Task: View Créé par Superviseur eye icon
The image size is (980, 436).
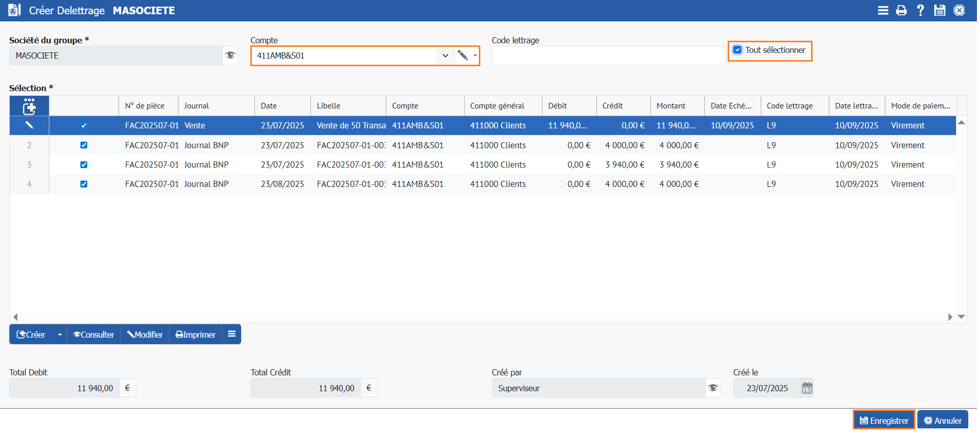Action: (713, 388)
